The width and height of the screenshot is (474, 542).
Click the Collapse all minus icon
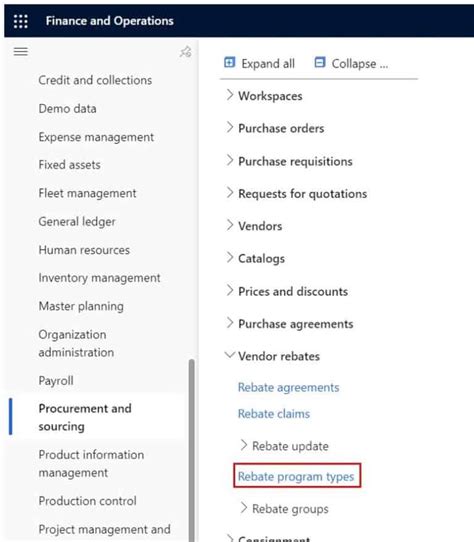point(320,63)
